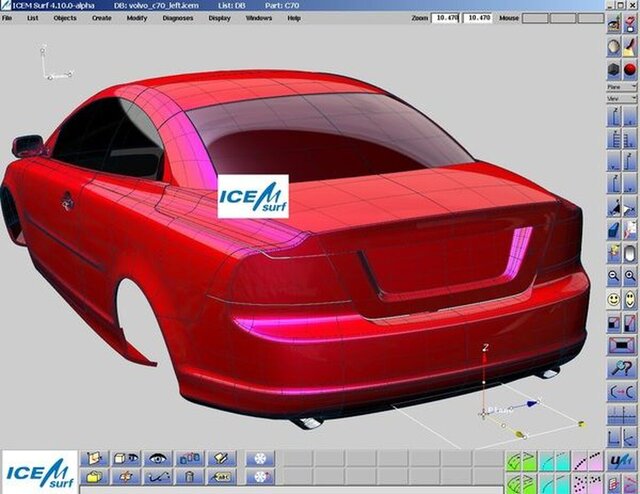Open the Diagnoses menu
The width and height of the screenshot is (640, 494).
point(178,18)
